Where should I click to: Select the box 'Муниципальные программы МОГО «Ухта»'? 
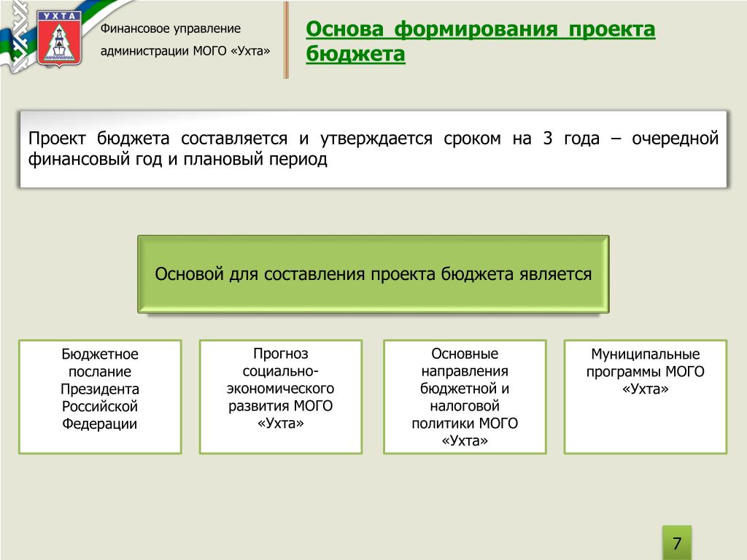click(646, 397)
